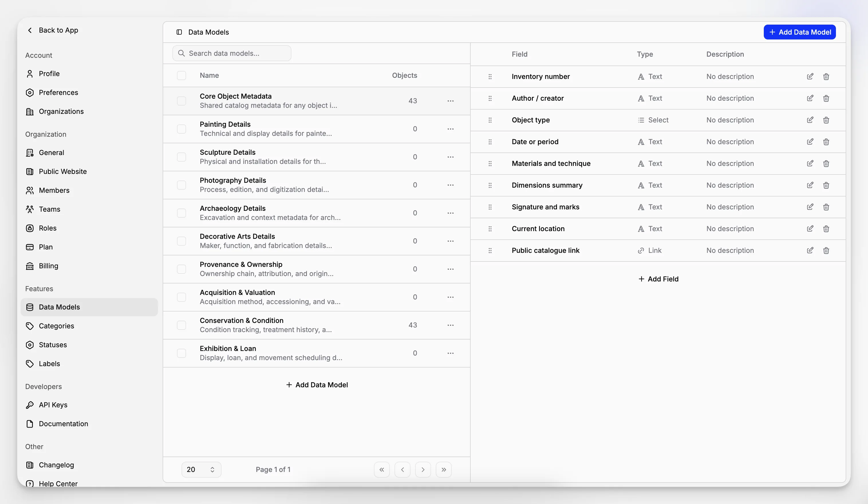Open the more options menu for Core Object Metadata

point(451,101)
